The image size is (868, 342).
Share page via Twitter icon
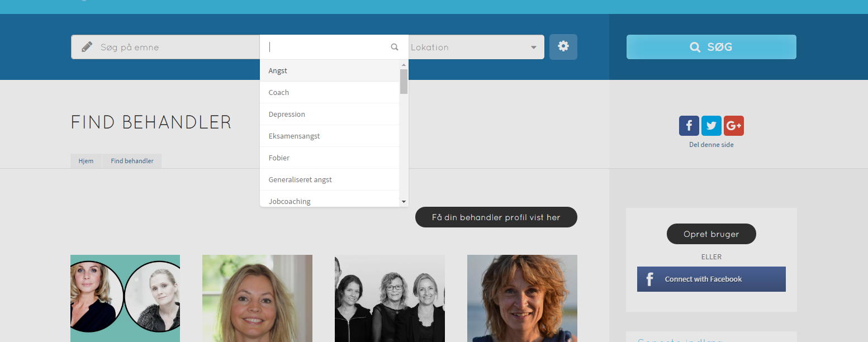(711, 126)
